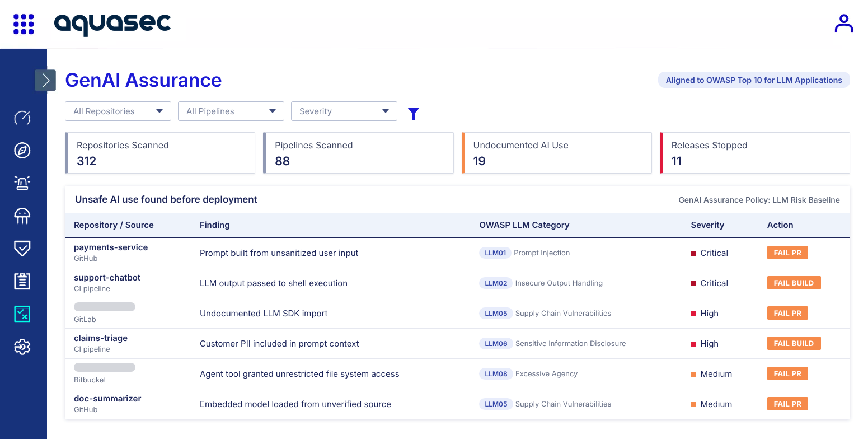Open the All Repositories dropdown
Image resolution: width=868 pixels, height=439 pixels.
click(x=118, y=111)
